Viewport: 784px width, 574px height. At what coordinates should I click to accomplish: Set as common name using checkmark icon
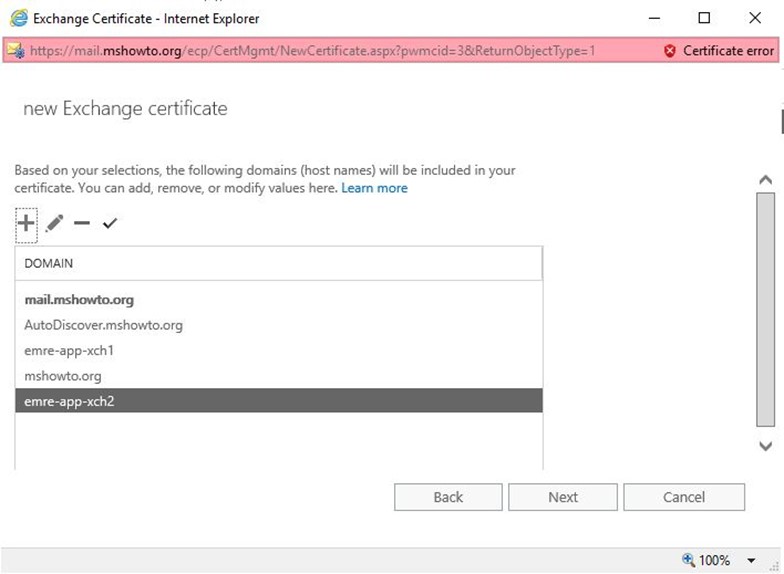(x=110, y=223)
